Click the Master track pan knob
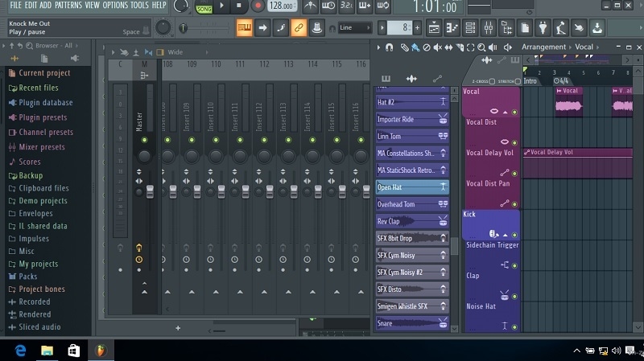644x361 pixels. click(x=144, y=156)
